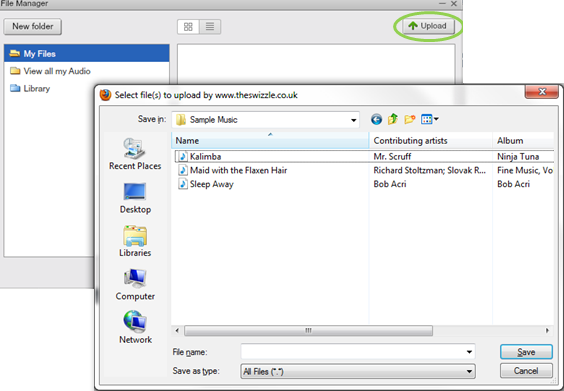Click Mr. Scruff artist cell

(392, 156)
